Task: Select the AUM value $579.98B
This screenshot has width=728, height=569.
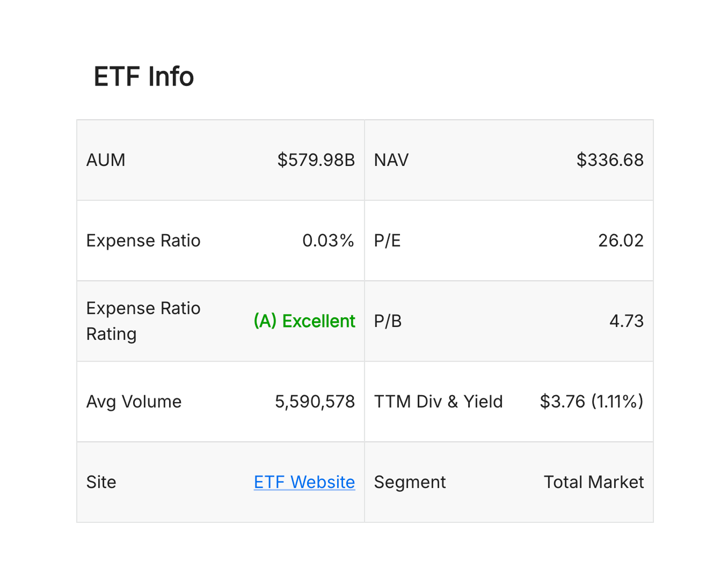Action: point(316,160)
